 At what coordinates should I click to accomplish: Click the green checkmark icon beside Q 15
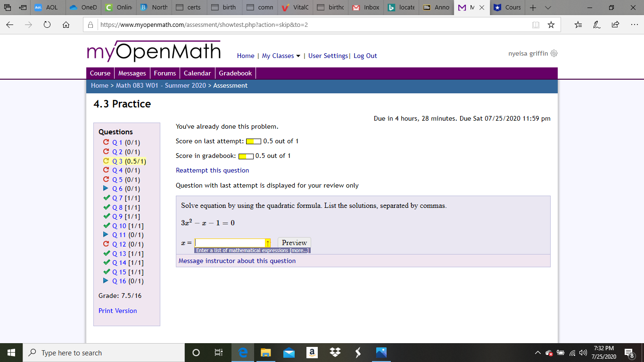pos(106,272)
